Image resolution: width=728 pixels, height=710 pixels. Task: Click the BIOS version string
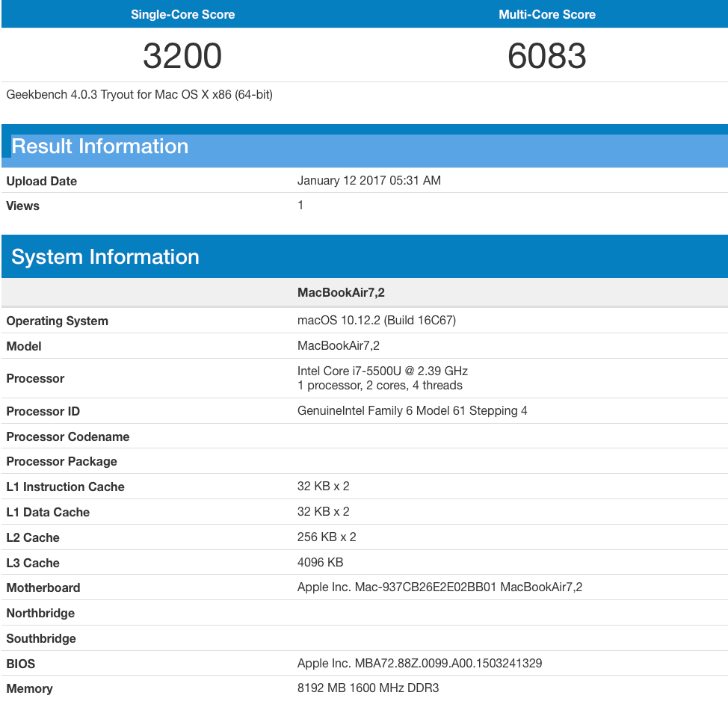tap(419, 663)
